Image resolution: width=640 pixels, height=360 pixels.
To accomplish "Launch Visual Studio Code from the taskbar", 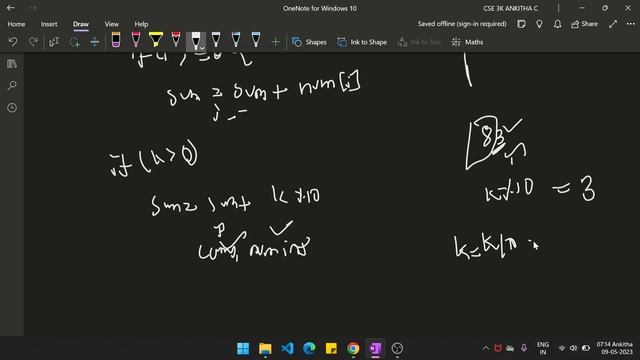I will 287,348.
